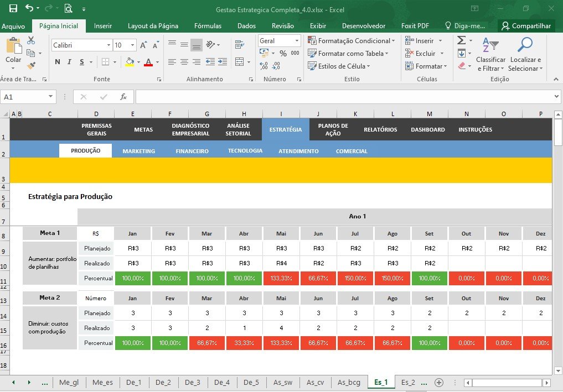
Task: Save the workbook with the floppy disk icon
Action: (13, 8)
